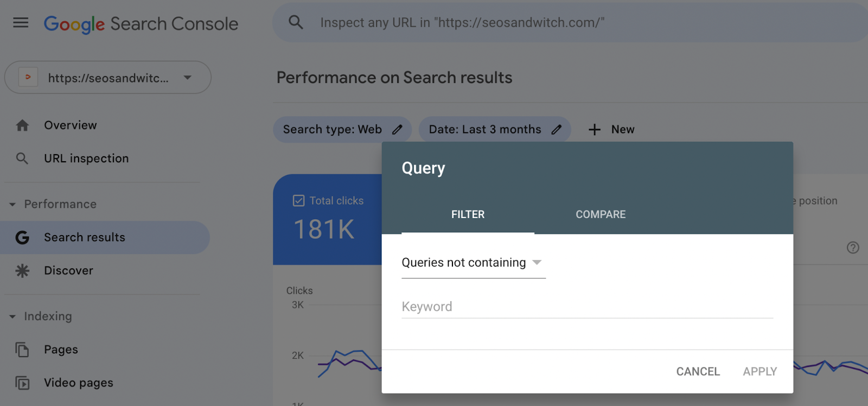868x406 pixels.
Task: Click the Discover asterisk icon
Action: coord(22,270)
